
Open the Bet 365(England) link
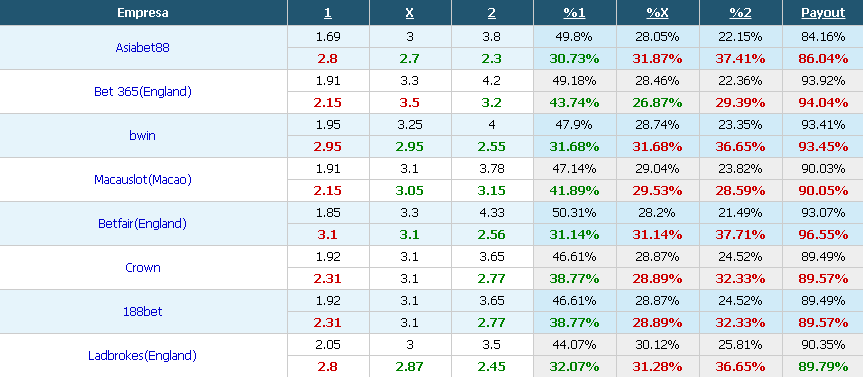coord(143,91)
